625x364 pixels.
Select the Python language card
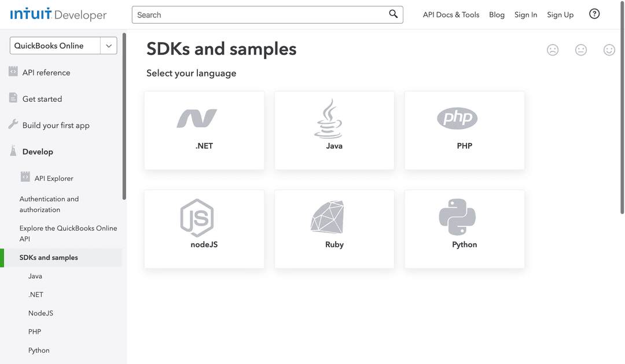click(464, 229)
